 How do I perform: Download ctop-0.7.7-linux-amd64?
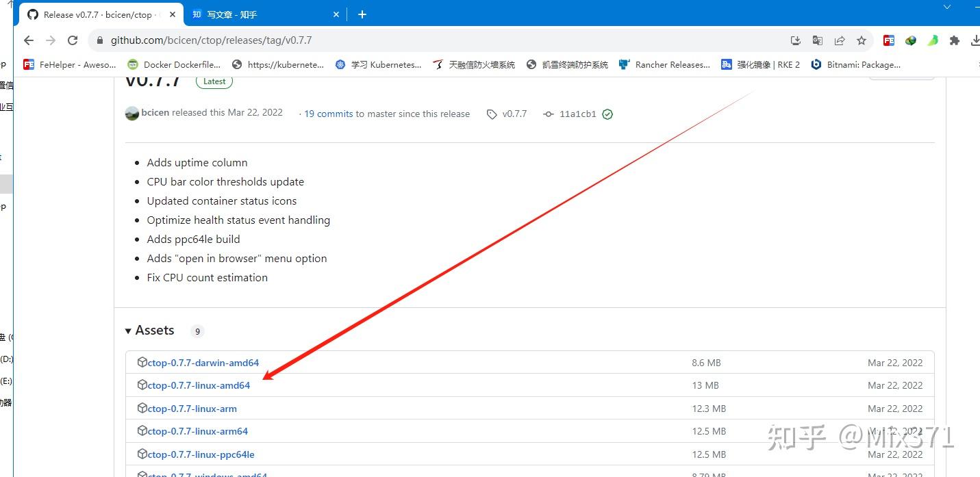click(x=199, y=385)
